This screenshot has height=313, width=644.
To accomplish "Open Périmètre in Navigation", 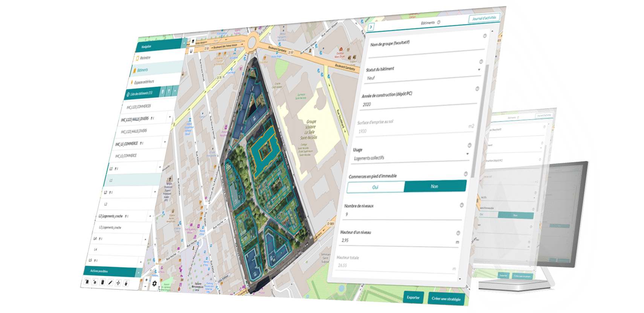I will (160, 57).
